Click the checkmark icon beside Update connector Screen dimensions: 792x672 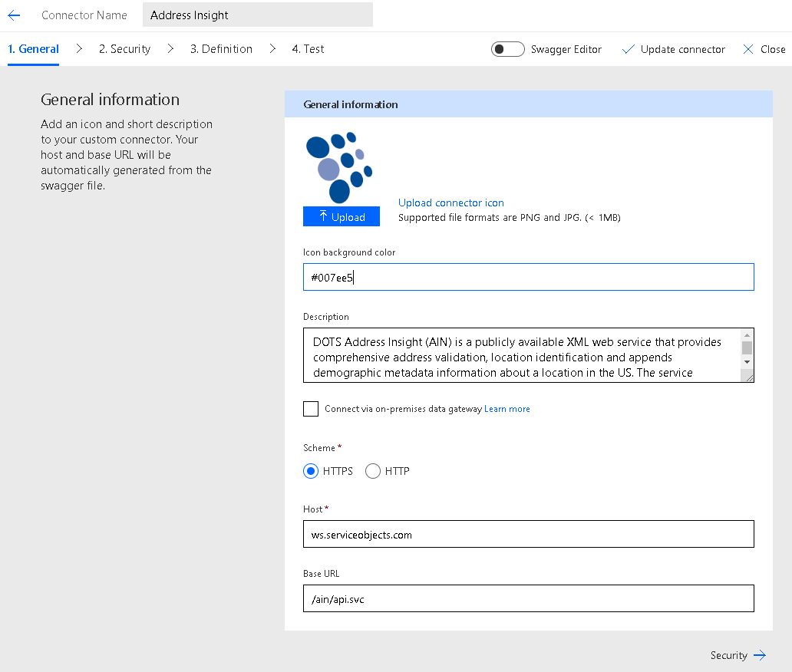point(628,49)
